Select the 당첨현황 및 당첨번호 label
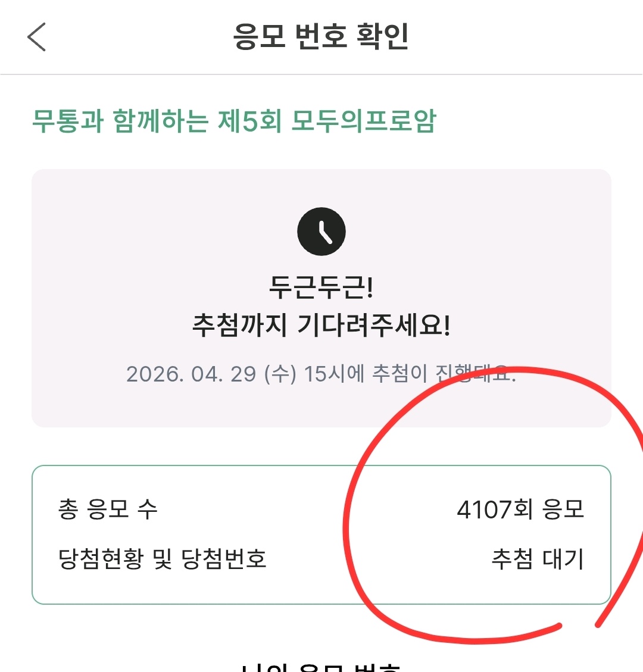 (162, 559)
